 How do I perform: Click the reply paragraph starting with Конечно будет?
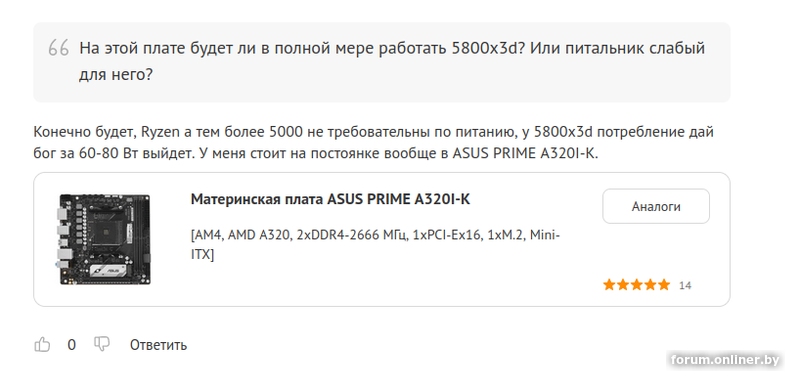[373, 143]
